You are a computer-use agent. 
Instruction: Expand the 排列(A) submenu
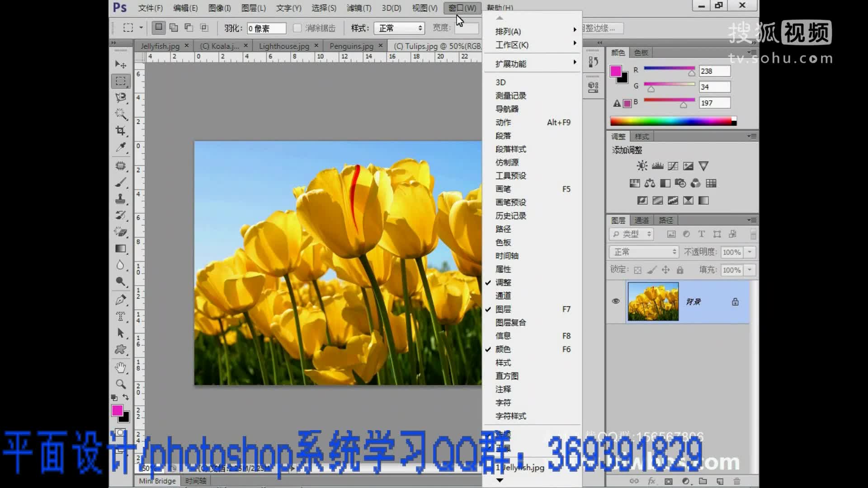pos(532,31)
